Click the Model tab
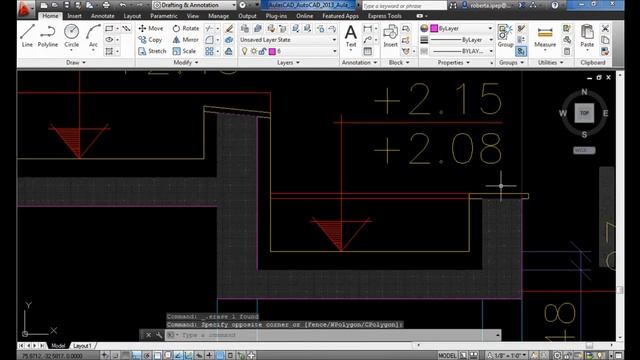This screenshot has height=360, width=640. 58,346
